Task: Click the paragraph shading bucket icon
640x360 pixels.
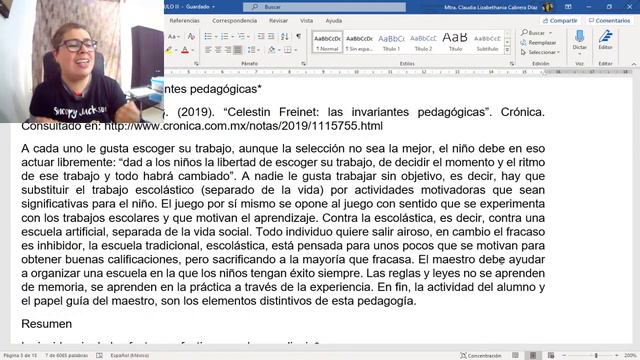Action: point(271,50)
